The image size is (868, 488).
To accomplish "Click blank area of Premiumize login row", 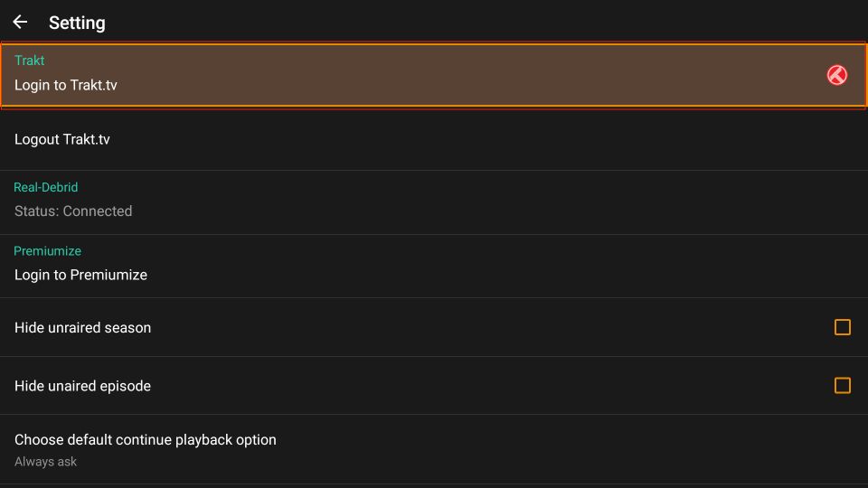I will (x=498, y=267).
